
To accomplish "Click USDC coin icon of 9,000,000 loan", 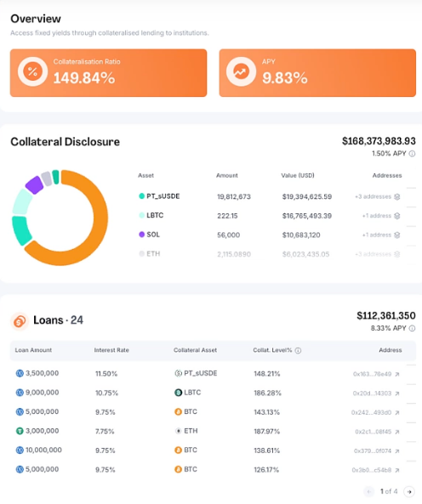I will click(20, 393).
